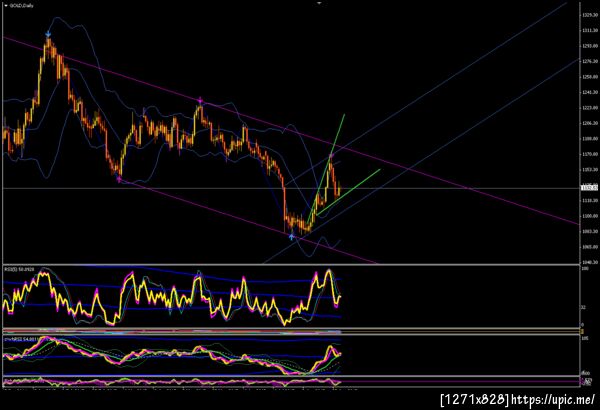Select the steep green trend line
600x410 pixels.
click(x=326, y=168)
